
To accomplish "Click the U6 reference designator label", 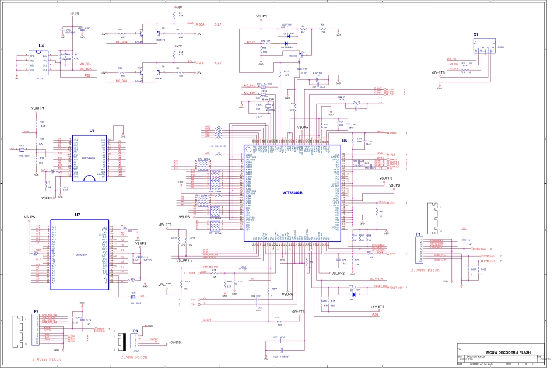I will [x=345, y=141].
